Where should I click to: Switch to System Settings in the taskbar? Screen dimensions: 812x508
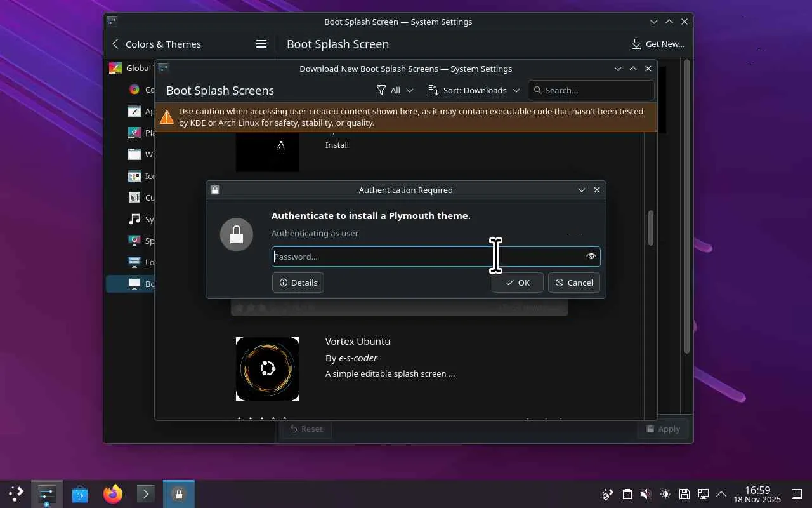[x=47, y=493]
